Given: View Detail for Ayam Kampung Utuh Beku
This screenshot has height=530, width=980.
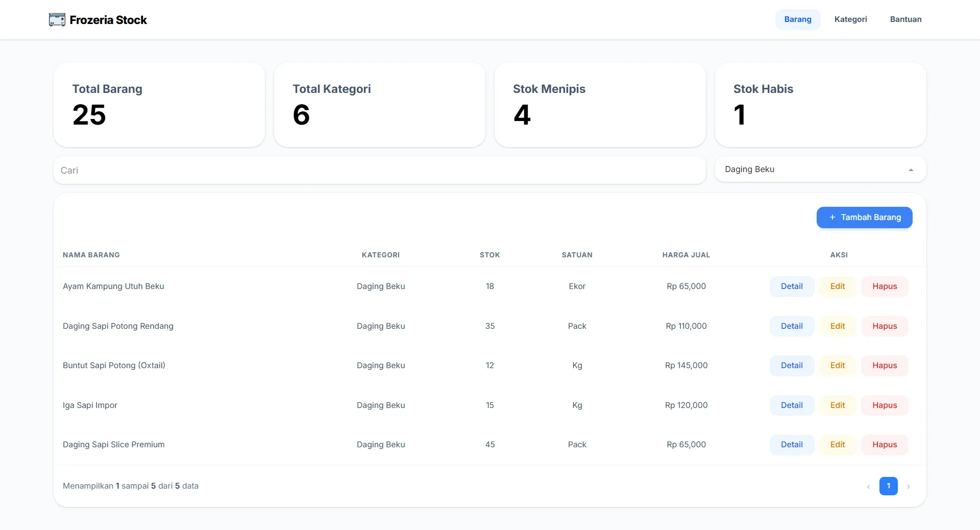Looking at the screenshot, I should point(792,286).
